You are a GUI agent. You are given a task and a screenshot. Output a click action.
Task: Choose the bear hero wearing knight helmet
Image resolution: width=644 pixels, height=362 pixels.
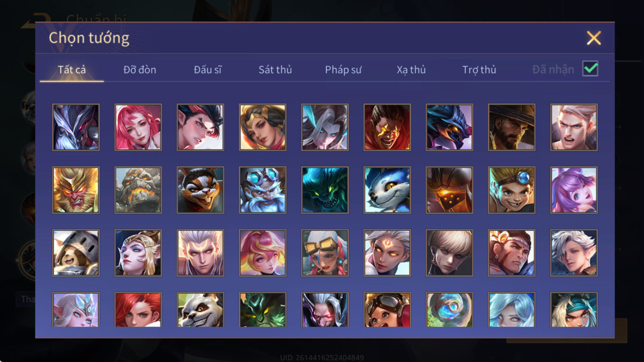(x=76, y=253)
